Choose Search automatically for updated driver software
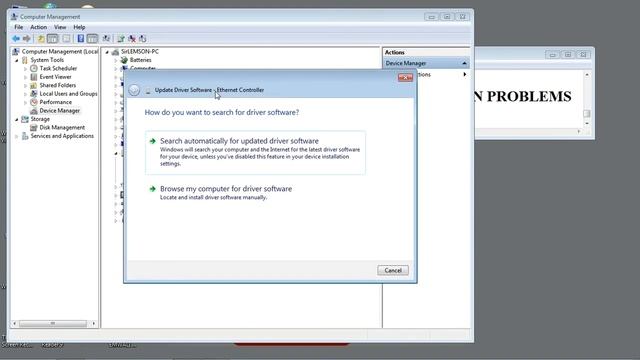Image resolution: width=640 pixels, height=360 pixels. point(255,153)
